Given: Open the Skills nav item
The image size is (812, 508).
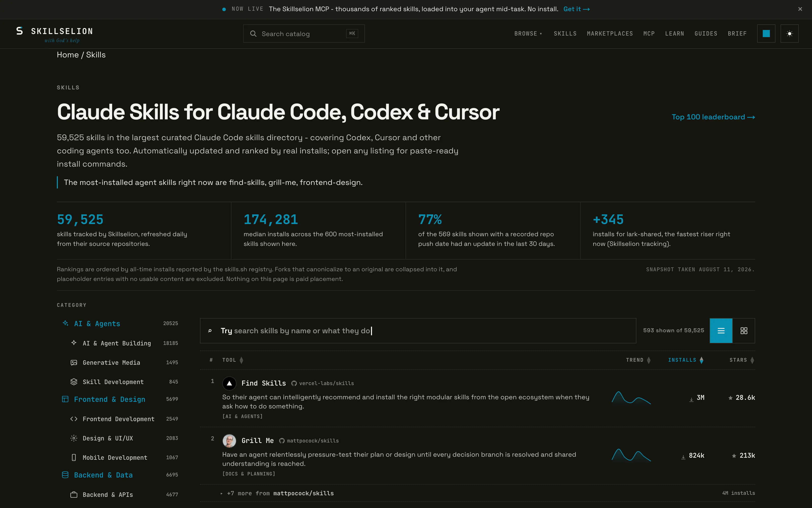Looking at the screenshot, I should click(565, 34).
